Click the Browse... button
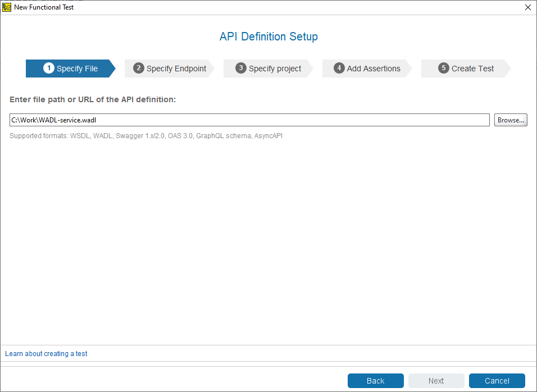 pos(511,120)
